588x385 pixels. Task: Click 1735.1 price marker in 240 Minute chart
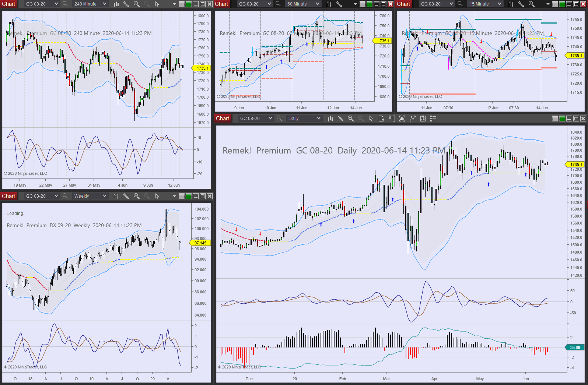(201, 68)
